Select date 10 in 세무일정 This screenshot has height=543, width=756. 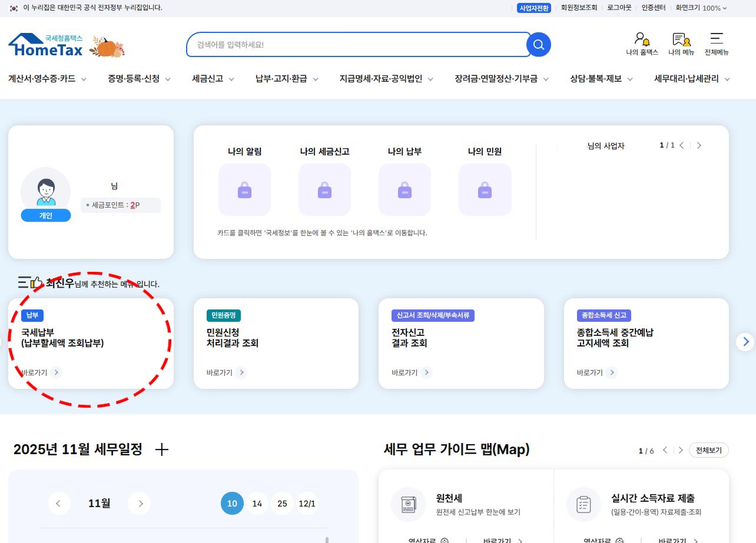coord(232,504)
